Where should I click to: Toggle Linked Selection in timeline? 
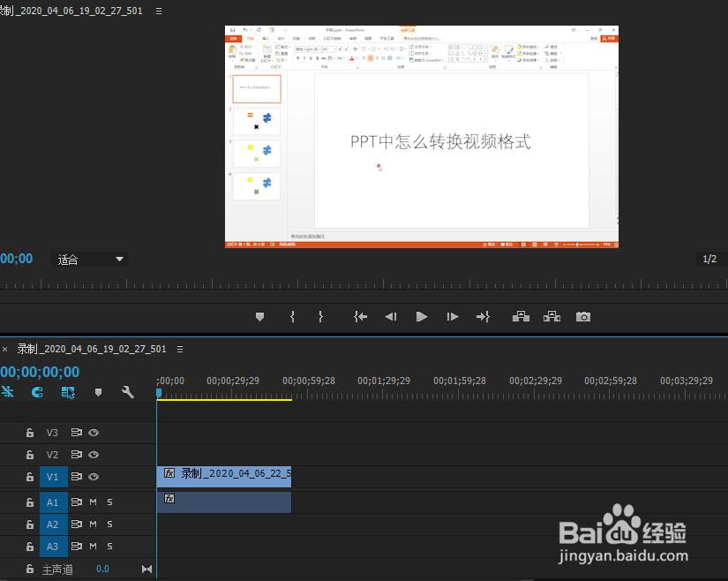(x=68, y=392)
